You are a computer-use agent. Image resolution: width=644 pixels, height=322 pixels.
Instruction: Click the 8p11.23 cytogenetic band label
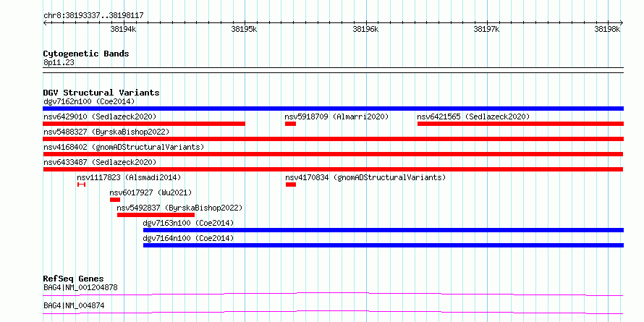point(59,63)
